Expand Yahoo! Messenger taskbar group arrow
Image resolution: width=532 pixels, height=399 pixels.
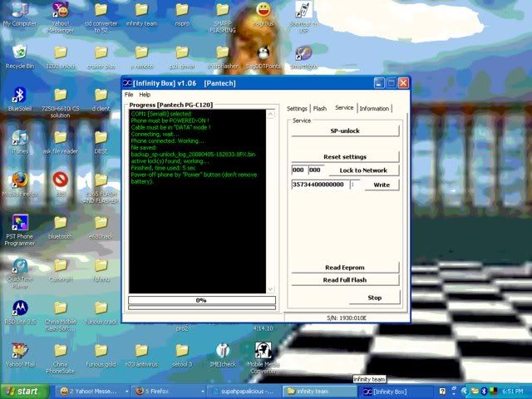pos(126,392)
